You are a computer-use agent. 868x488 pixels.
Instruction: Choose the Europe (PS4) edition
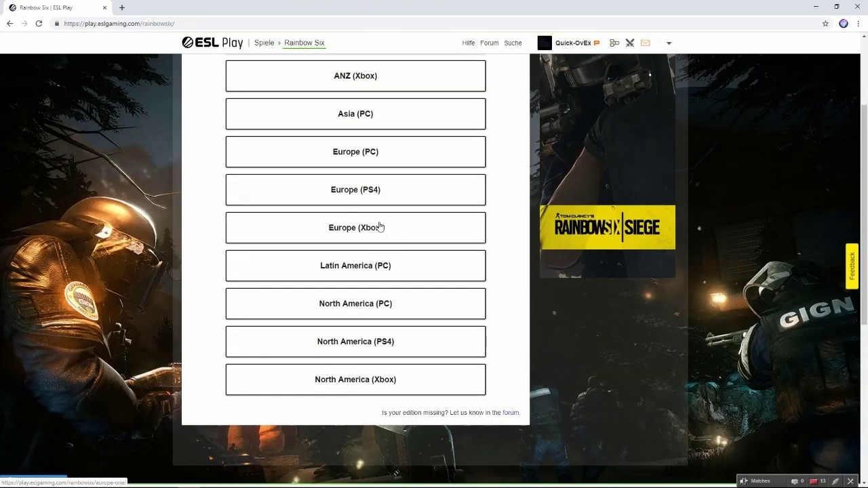coord(355,190)
